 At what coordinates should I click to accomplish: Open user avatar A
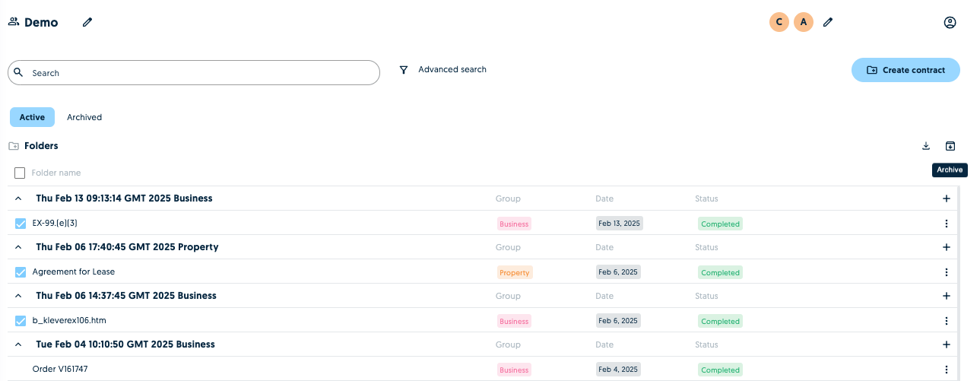(x=804, y=22)
